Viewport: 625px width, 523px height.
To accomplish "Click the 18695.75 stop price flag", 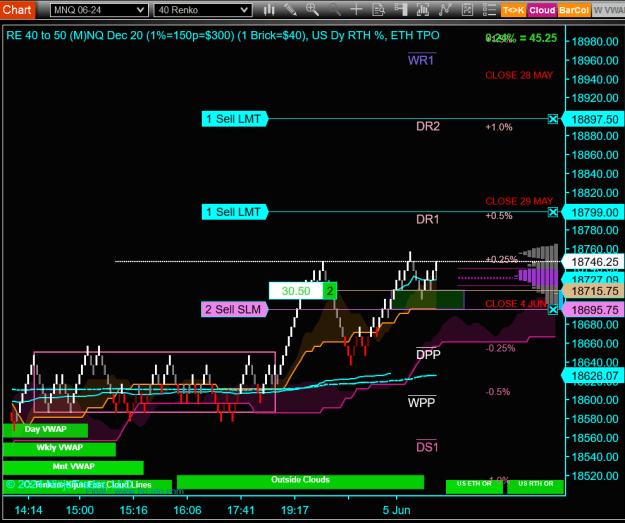I will pyautogui.click(x=593, y=310).
